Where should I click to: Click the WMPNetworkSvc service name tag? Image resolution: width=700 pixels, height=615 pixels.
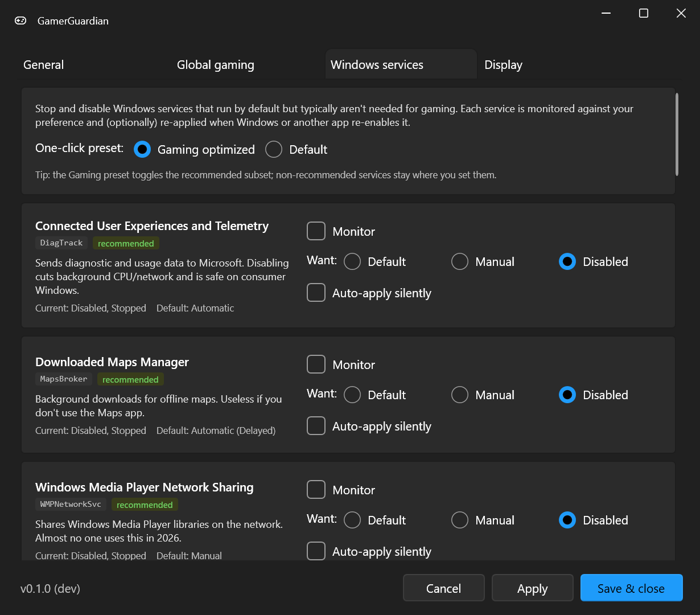71,505
